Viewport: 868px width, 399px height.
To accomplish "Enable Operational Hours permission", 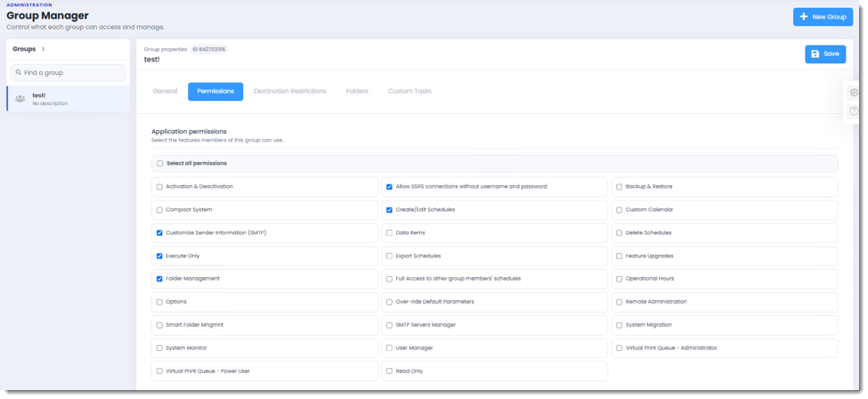I will click(620, 279).
